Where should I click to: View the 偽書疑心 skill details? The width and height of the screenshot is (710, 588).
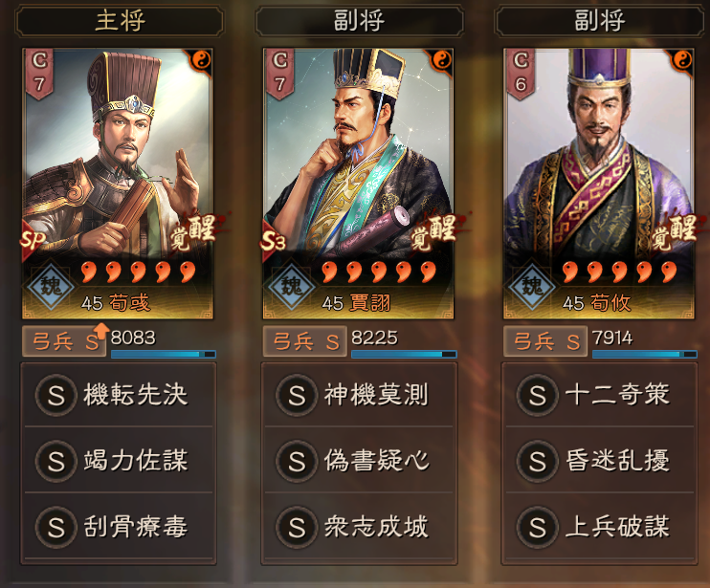[359, 461]
